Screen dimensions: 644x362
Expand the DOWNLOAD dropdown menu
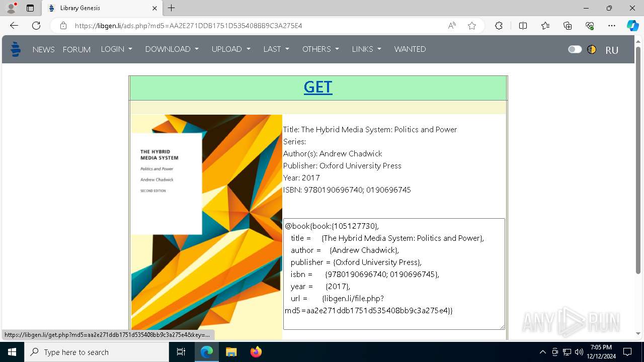[172, 49]
